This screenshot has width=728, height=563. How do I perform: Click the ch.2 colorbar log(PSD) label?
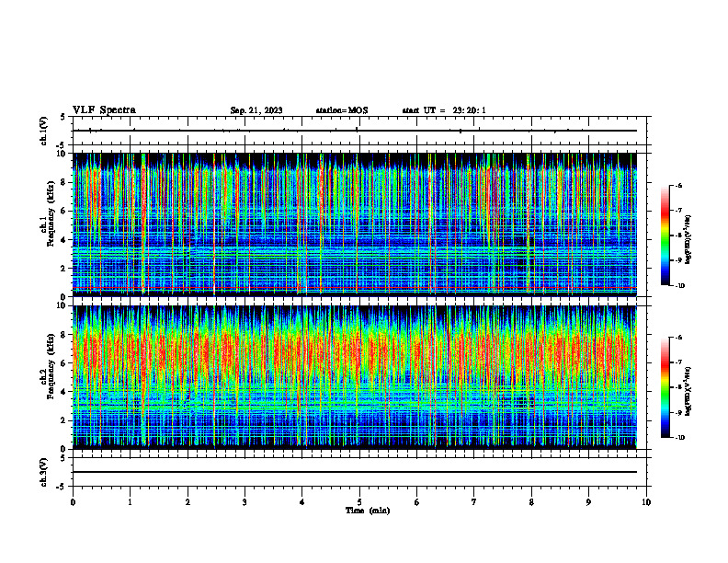tap(688, 391)
